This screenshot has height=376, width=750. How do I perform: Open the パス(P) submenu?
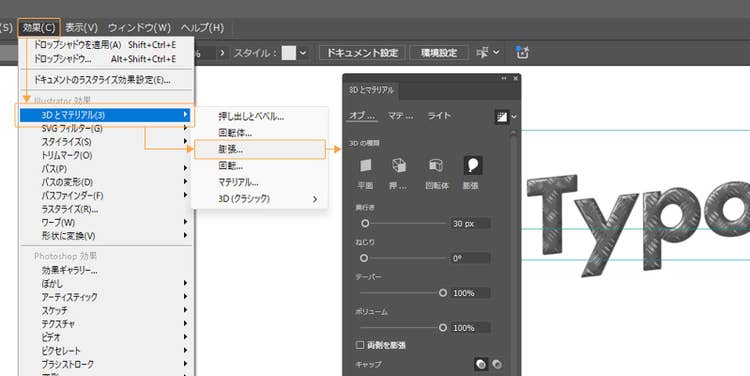106,168
